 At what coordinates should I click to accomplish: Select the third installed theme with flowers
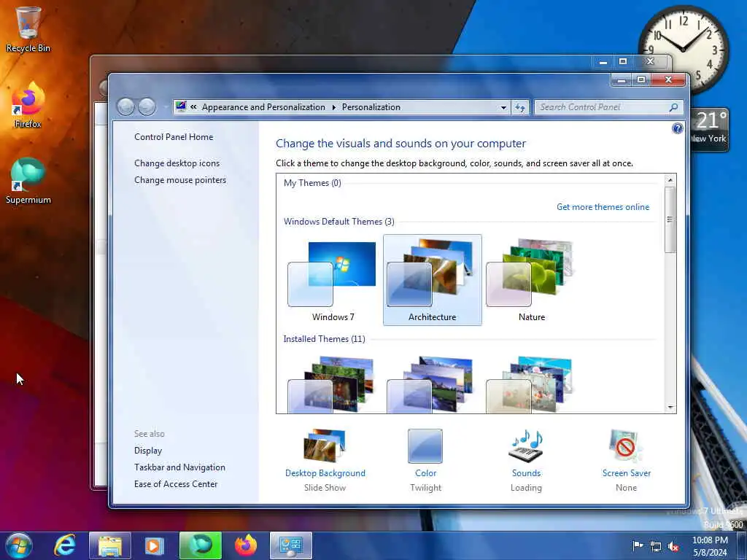[531, 384]
